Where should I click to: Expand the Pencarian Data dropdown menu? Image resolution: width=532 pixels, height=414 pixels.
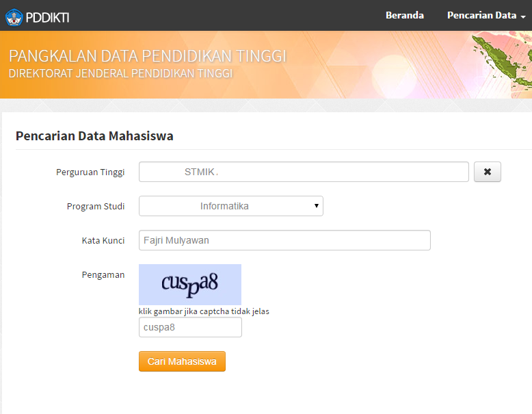[x=486, y=15]
